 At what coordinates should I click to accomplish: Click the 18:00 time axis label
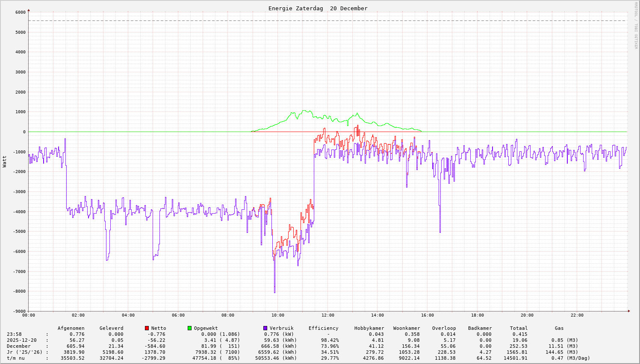coord(477,315)
